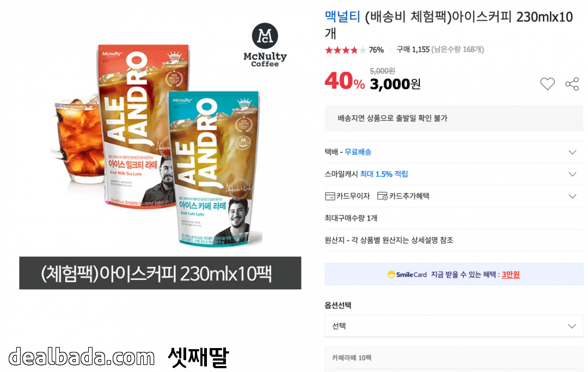The height and width of the screenshot is (372, 588).
Task: Click the 구매 1,155 purchase count
Action: click(413, 49)
